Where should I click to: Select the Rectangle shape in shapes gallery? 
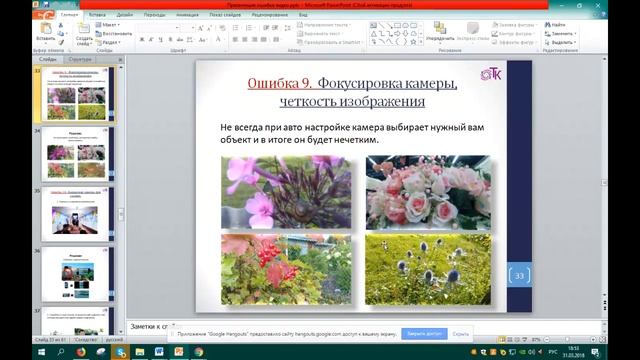coord(397,25)
